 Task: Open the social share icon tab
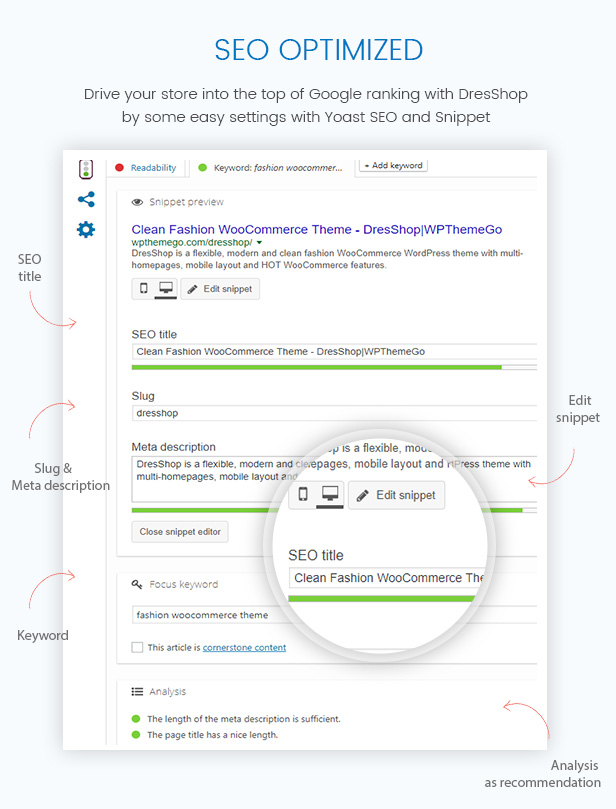point(86,199)
